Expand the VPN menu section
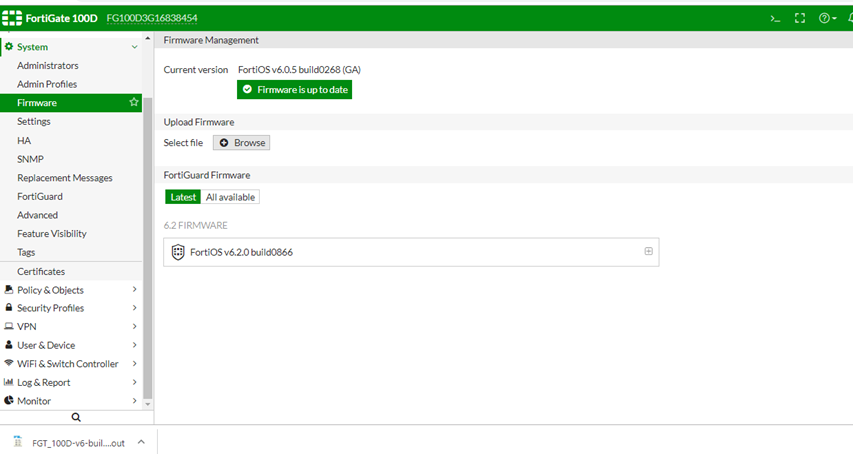Screen dimensions: 853x454 click(134, 327)
